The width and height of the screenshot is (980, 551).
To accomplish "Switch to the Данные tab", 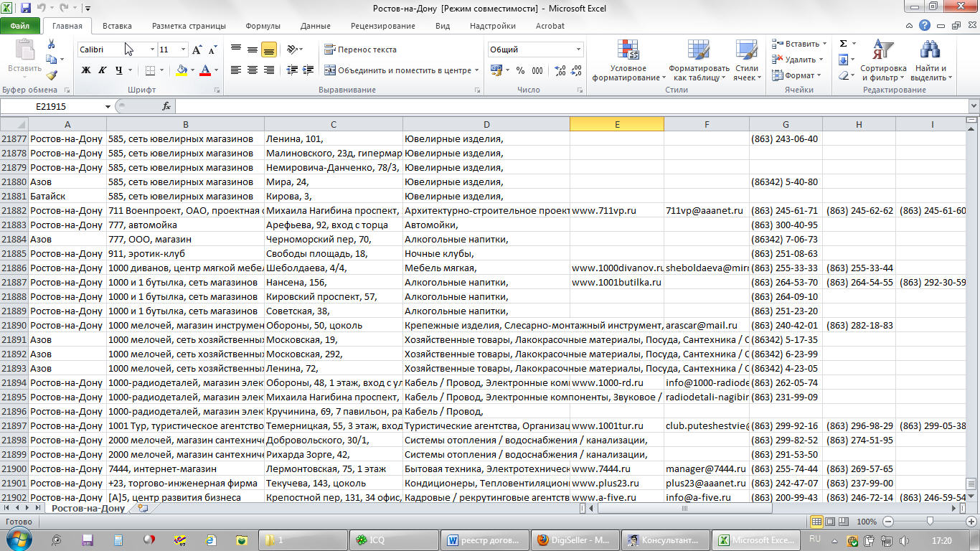I will (x=316, y=26).
